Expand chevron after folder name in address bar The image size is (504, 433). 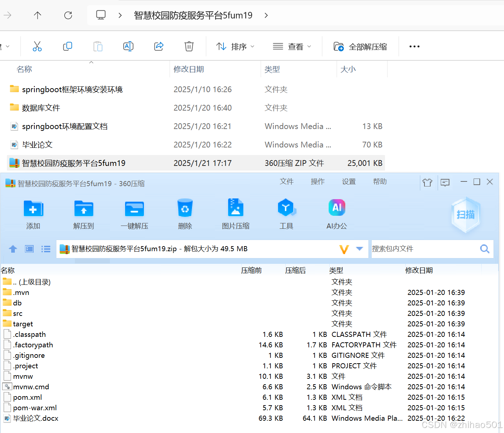pos(266,15)
